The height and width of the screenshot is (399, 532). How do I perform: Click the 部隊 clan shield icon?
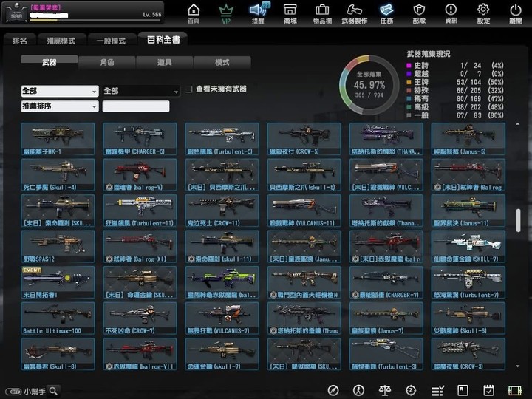coord(419,13)
